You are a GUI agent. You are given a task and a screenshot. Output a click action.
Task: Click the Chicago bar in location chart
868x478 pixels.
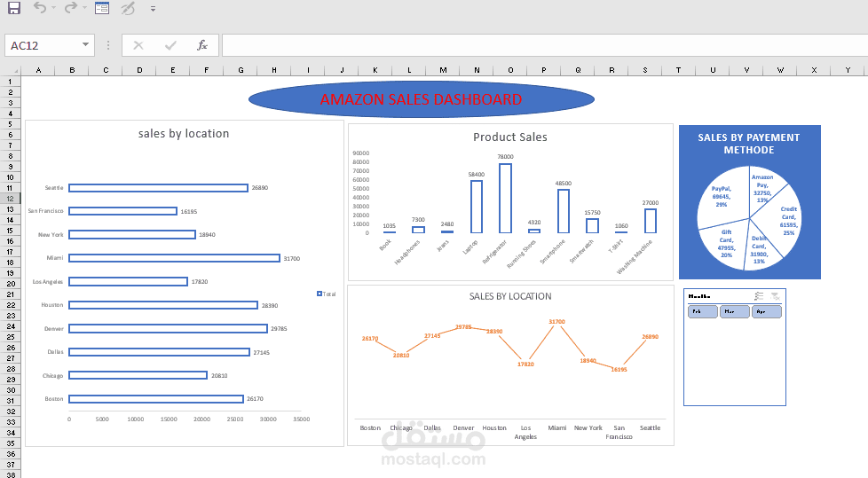pos(138,375)
